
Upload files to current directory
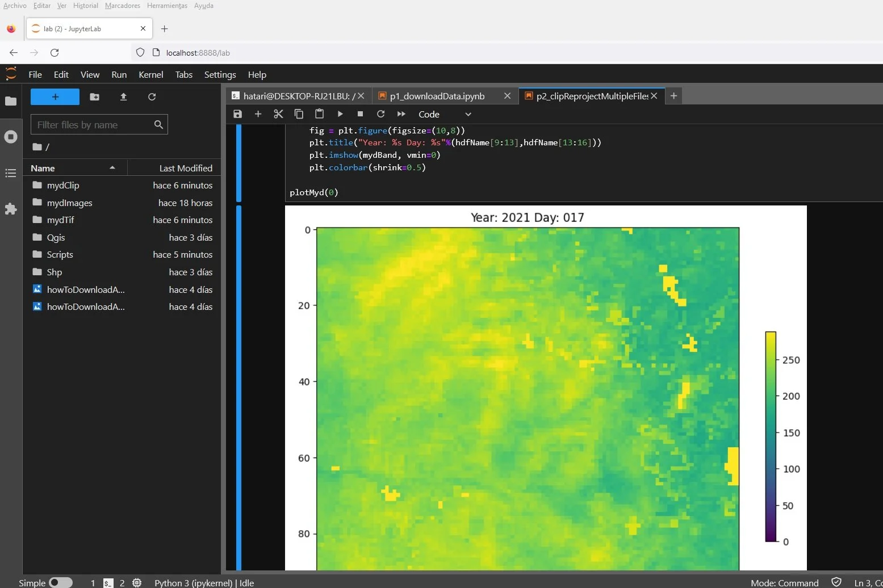(123, 97)
